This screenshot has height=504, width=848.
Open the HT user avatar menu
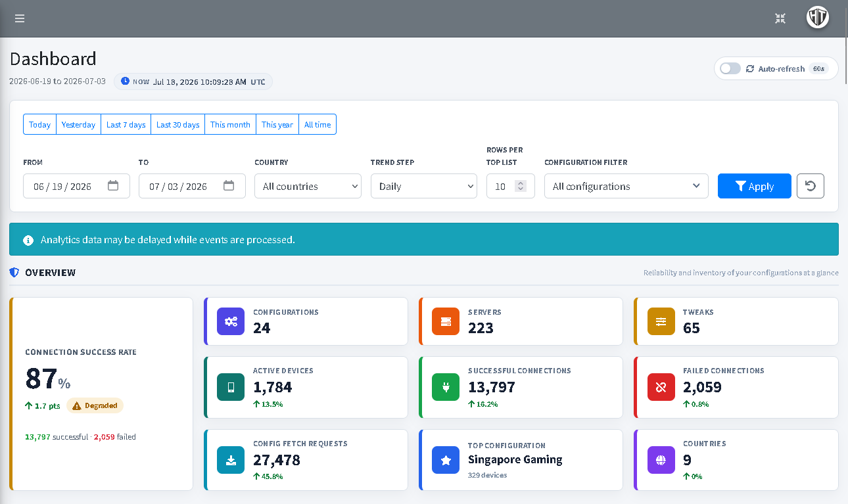tap(818, 18)
